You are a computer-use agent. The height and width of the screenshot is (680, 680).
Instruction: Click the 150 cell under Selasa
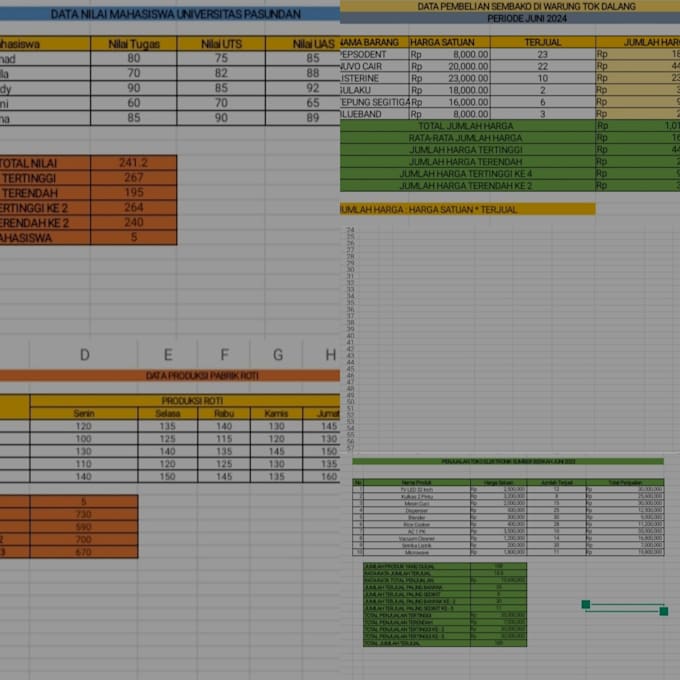[168, 477]
